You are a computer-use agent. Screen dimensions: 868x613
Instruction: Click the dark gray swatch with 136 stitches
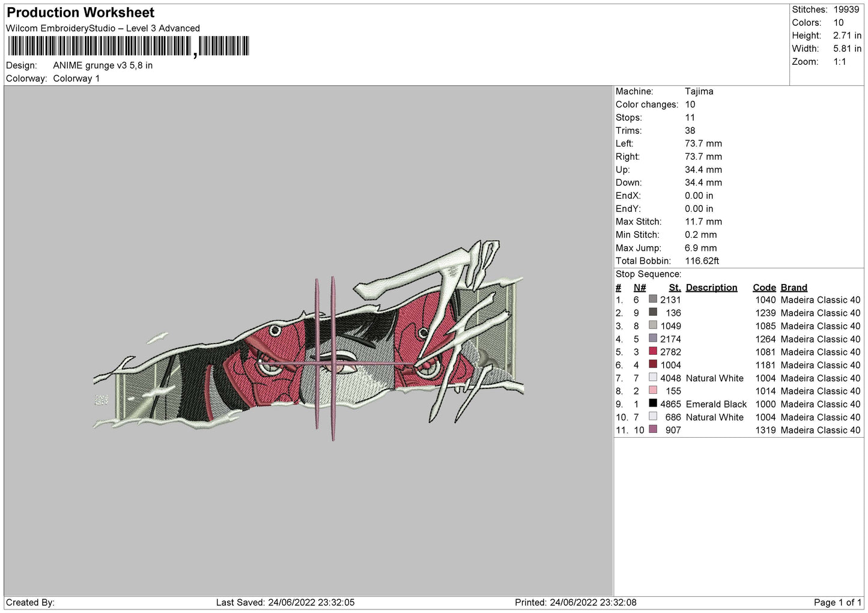(652, 312)
